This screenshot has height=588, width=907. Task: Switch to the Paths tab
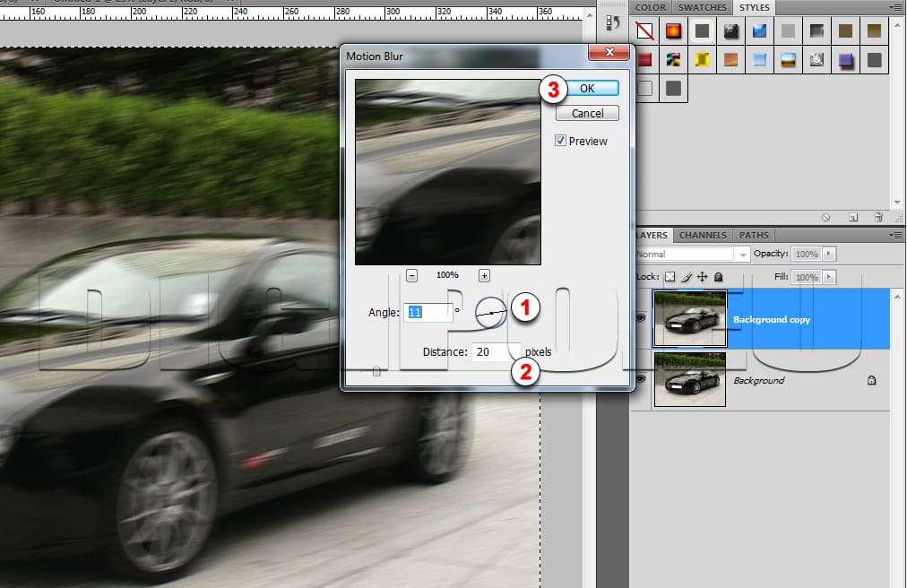[x=754, y=235]
